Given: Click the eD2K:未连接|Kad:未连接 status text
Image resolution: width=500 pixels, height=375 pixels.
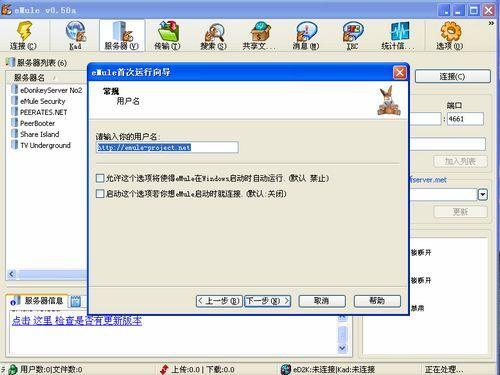Looking at the screenshot, I should pyautogui.click(x=334, y=369).
